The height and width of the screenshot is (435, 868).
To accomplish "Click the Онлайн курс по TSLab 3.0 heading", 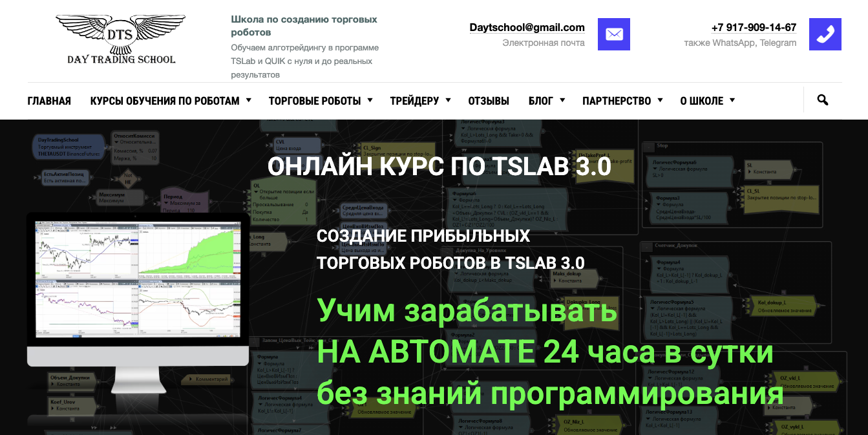I will (439, 167).
